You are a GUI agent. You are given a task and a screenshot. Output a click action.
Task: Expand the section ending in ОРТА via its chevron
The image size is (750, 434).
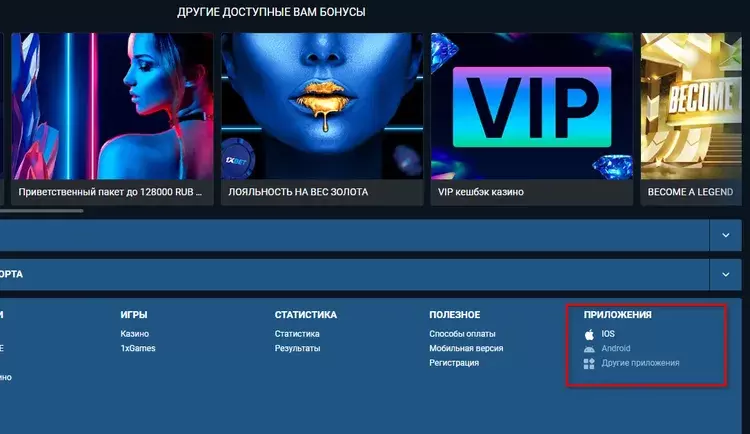(x=726, y=274)
